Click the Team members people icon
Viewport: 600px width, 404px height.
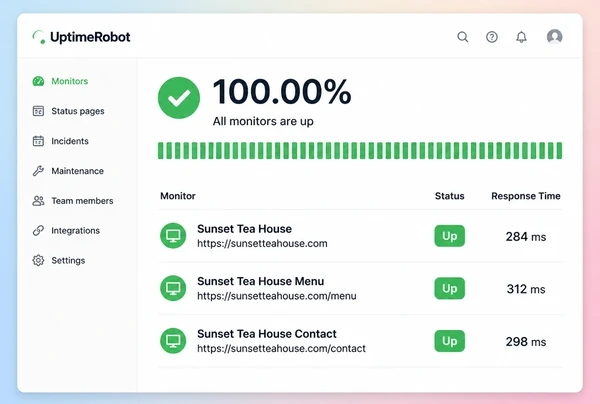pos(38,200)
